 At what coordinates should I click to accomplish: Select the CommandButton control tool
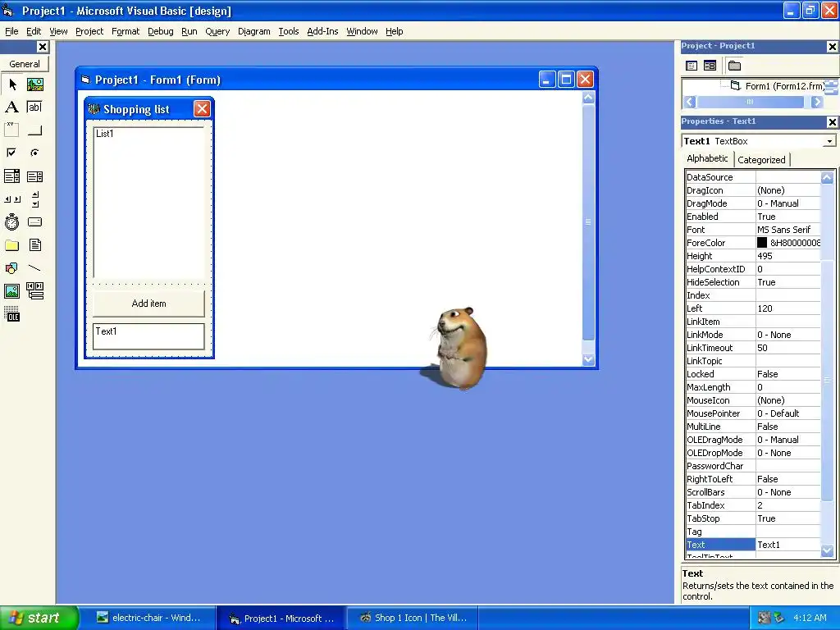click(34, 130)
